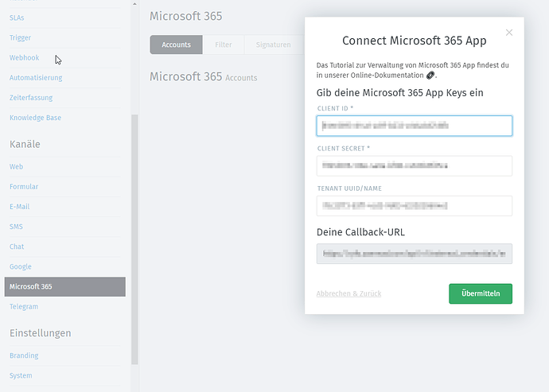Open the Google channel
Image resolution: width=549 pixels, height=392 pixels.
pos(21,266)
